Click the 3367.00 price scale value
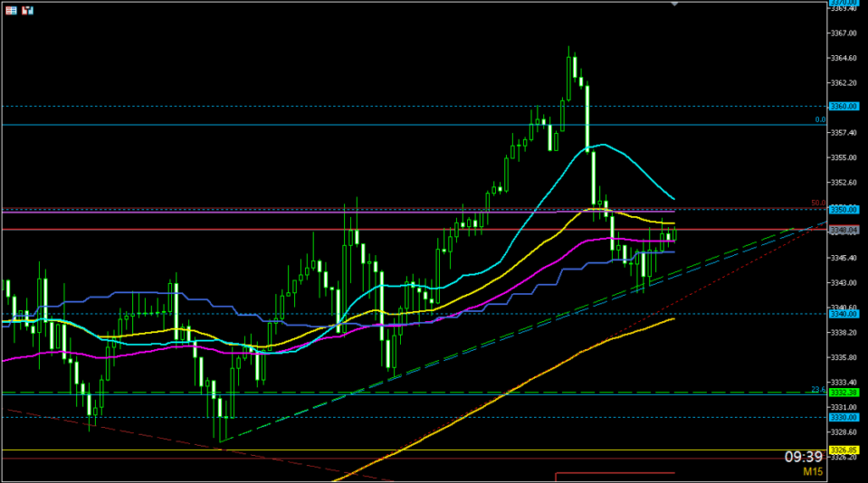The width and height of the screenshot is (868, 483). click(x=843, y=33)
